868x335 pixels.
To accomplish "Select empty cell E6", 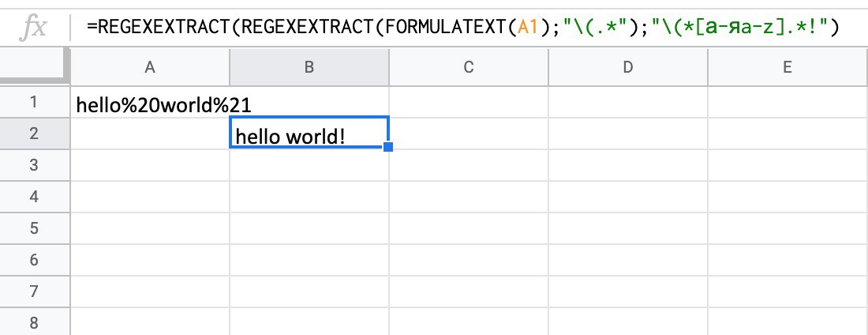I will pyautogui.click(x=788, y=260).
